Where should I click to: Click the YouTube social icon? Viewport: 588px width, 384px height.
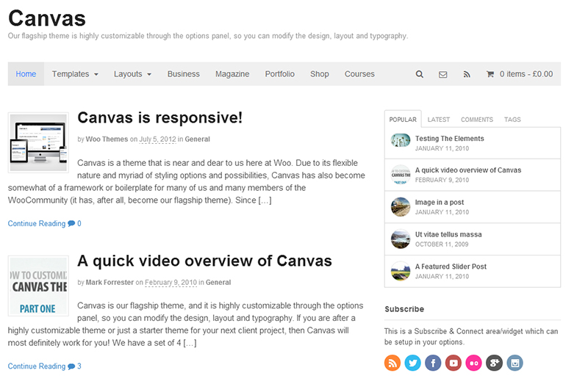coord(453,363)
